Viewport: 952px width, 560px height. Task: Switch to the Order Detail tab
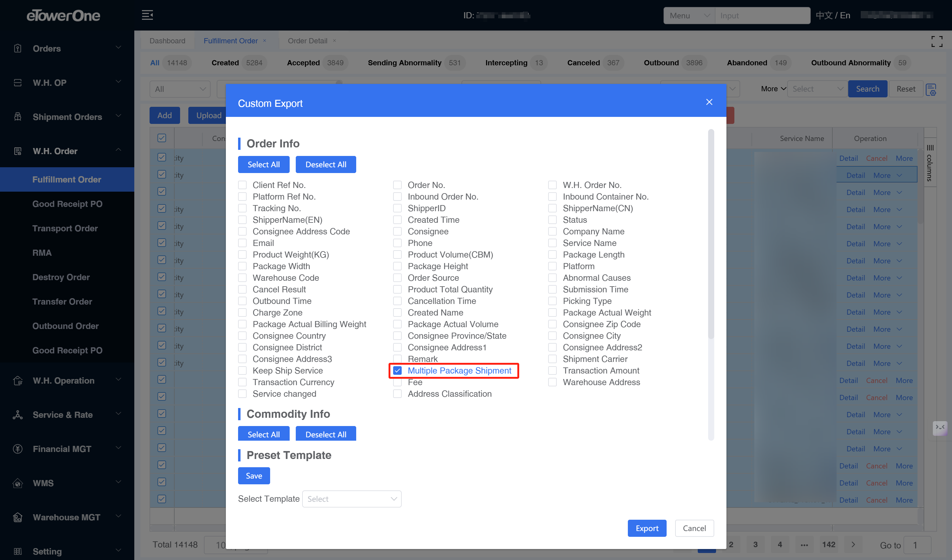tap(307, 40)
